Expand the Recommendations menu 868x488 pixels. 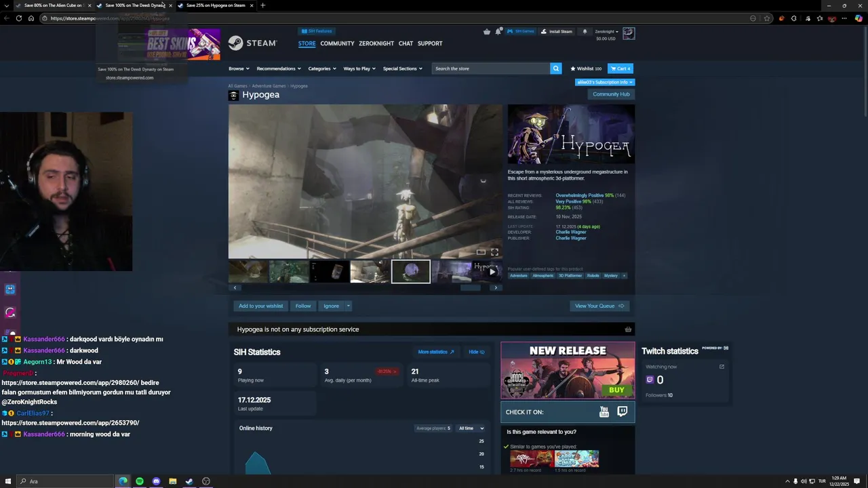[x=279, y=68]
